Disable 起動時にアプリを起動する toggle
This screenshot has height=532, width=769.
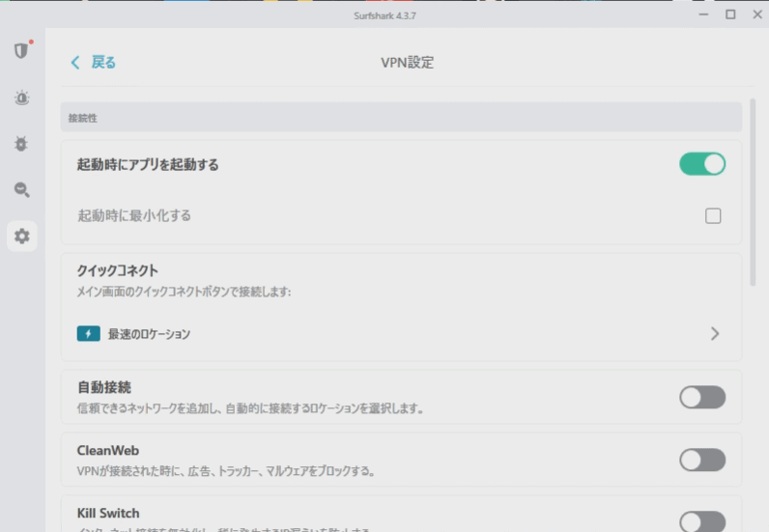[702, 164]
